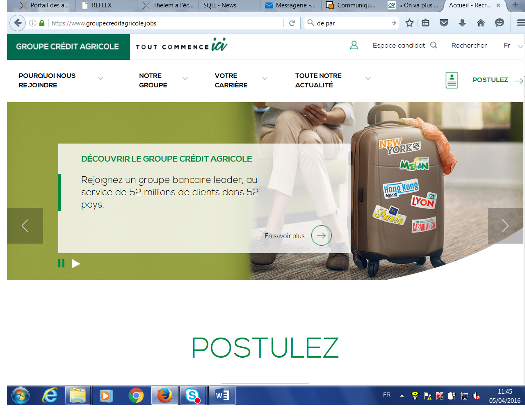Viewport: 525px width, 420px height.
Task: Show hidden system tray icons
Action: [x=402, y=396]
